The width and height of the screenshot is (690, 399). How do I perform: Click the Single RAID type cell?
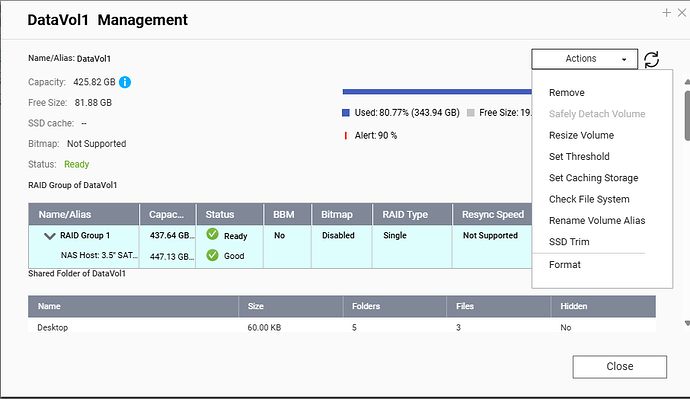click(395, 235)
